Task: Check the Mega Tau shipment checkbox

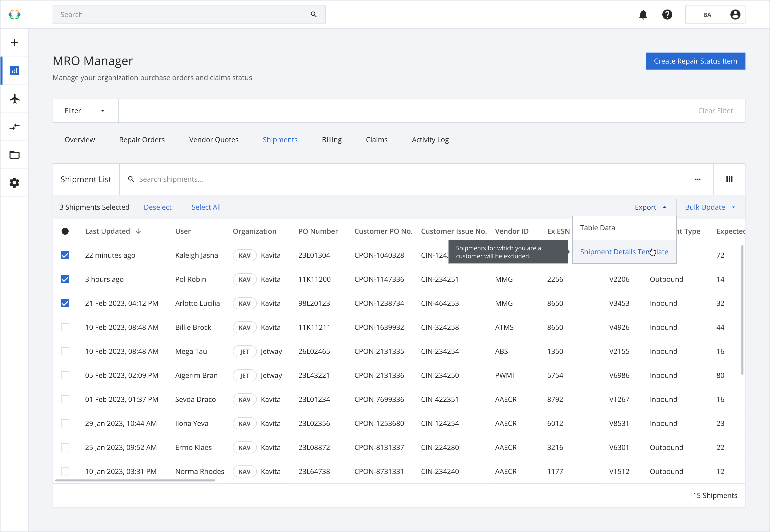Action: click(x=65, y=351)
